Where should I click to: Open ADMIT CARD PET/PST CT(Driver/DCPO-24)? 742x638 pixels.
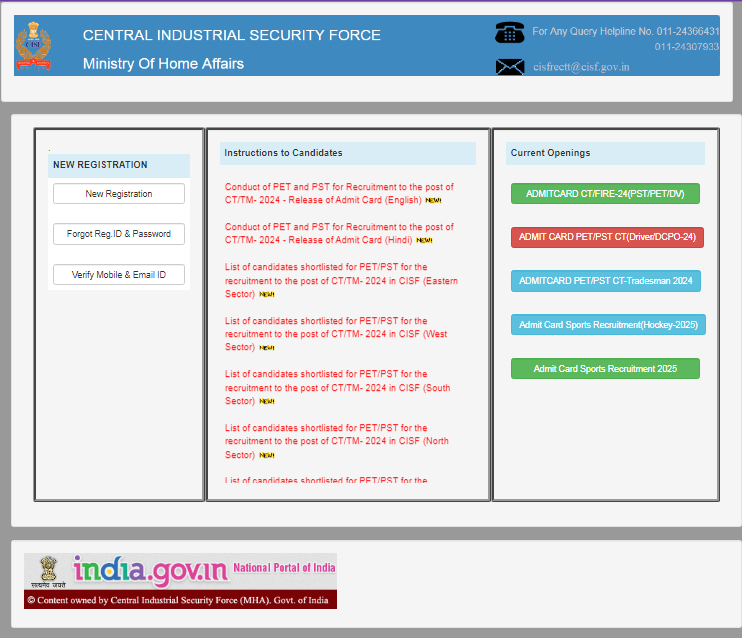pos(607,237)
